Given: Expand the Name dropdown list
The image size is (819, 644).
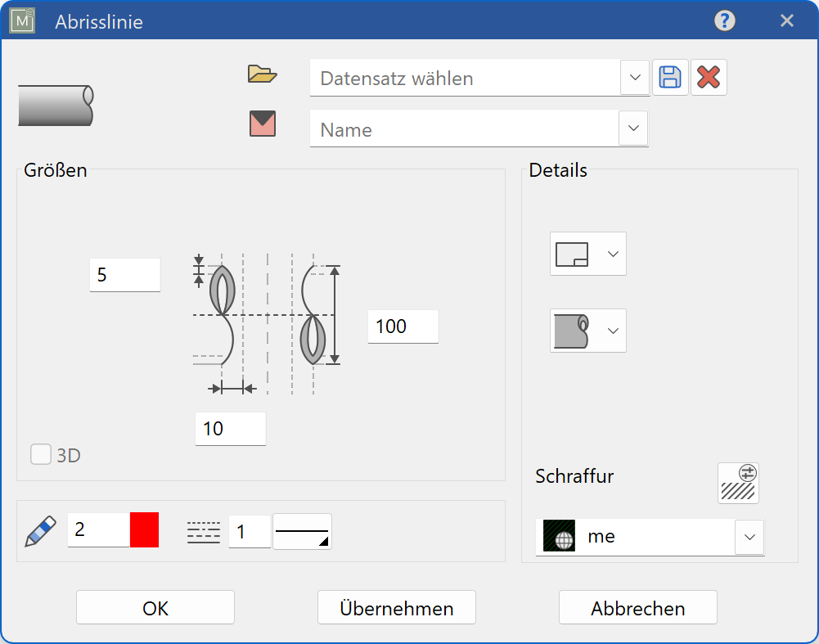Looking at the screenshot, I should coord(632,128).
